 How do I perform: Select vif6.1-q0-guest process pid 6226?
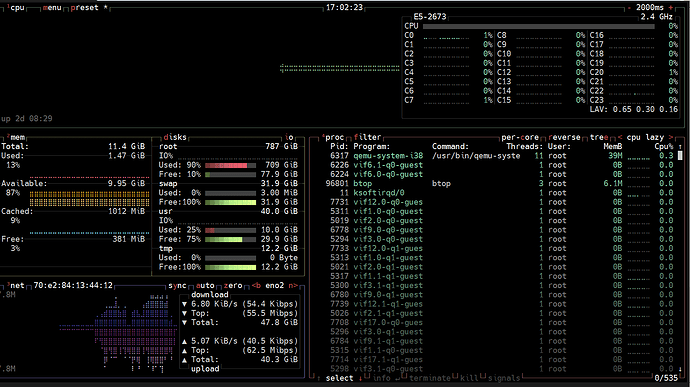tap(499, 165)
